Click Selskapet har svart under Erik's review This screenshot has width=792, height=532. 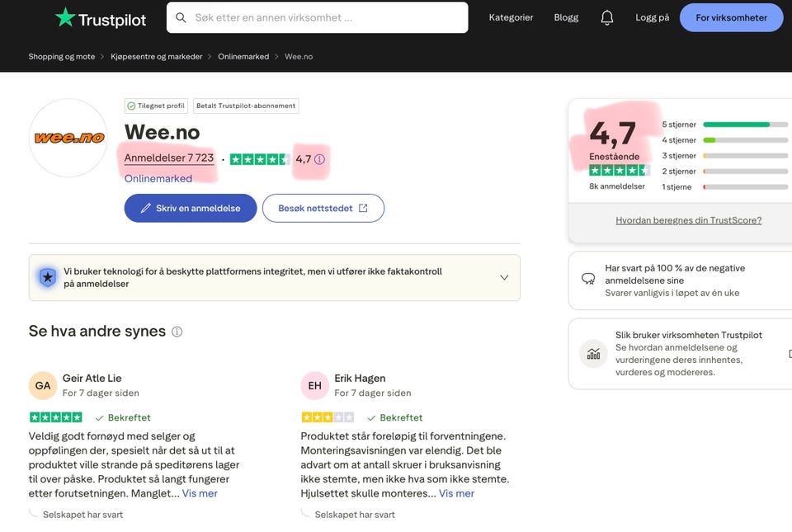355,515
